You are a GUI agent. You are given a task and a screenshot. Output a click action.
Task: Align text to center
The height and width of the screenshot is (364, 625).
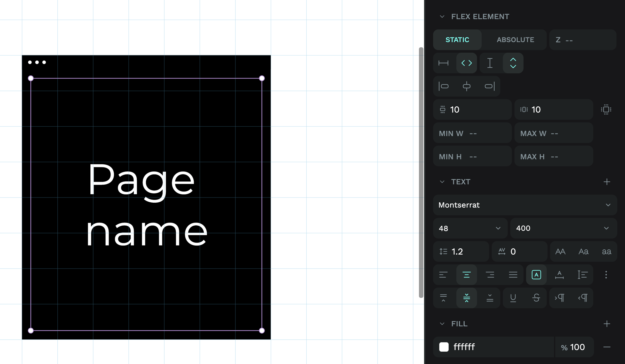pyautogui.click(x=466, y=275)
